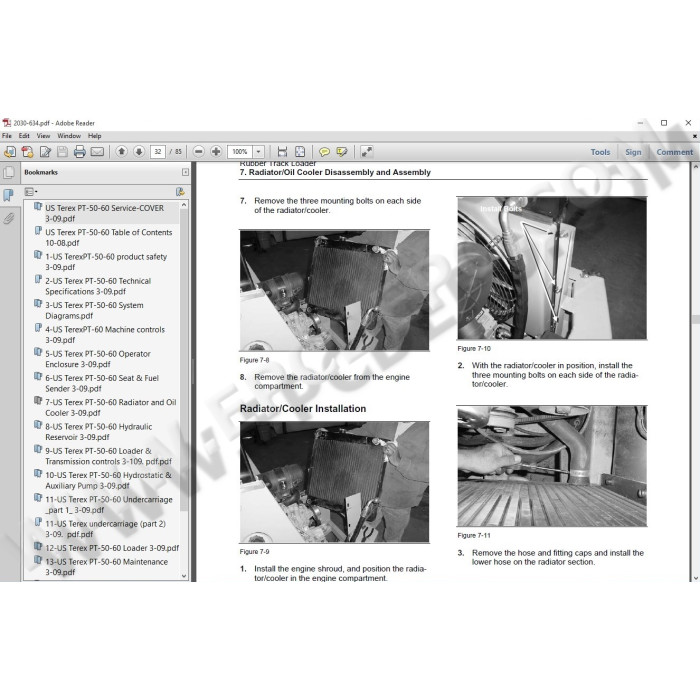
Task: Click the Print icon in toolbar
Action: tap(80, 152)
